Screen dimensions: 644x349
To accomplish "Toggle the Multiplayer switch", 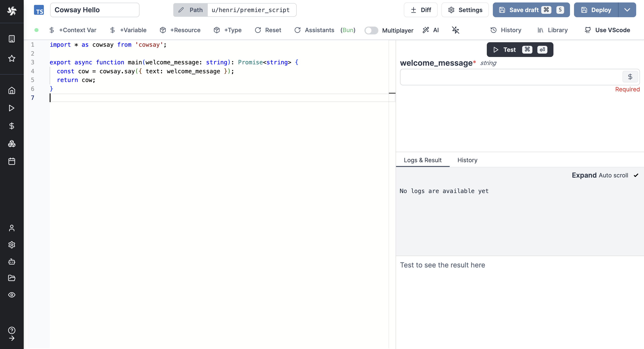I will pos(371,30).
